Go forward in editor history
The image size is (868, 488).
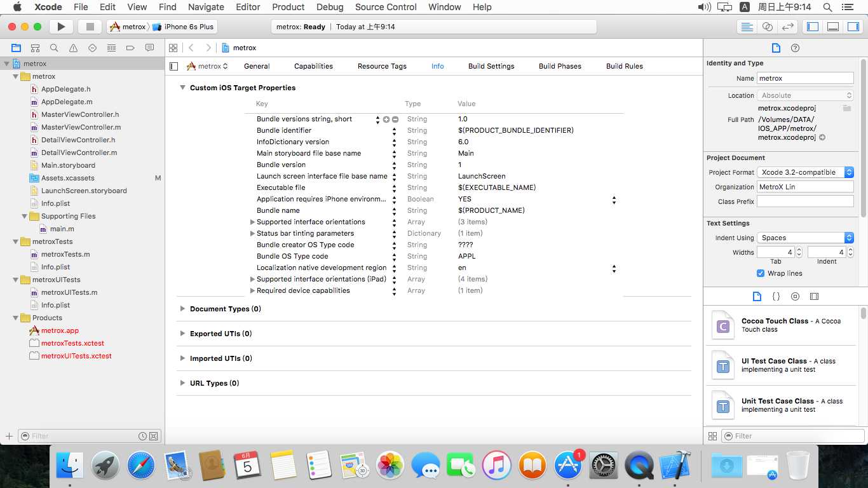(208, 48)
